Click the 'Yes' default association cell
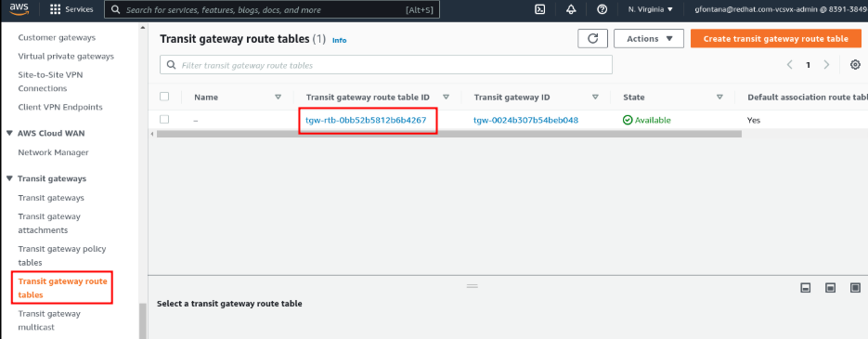The width and height of the screenshot is (868, 339). [754, 120]
